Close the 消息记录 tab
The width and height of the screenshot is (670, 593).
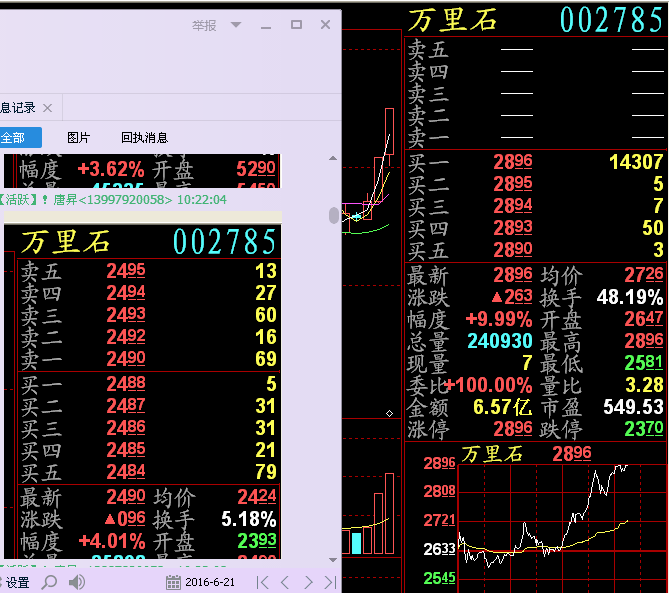pos(47,108)
